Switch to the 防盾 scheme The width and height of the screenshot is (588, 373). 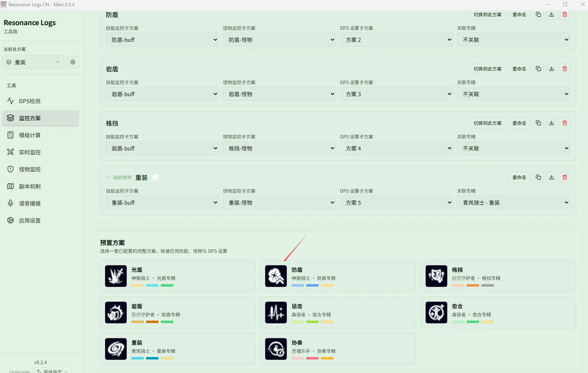coord(488,15)
